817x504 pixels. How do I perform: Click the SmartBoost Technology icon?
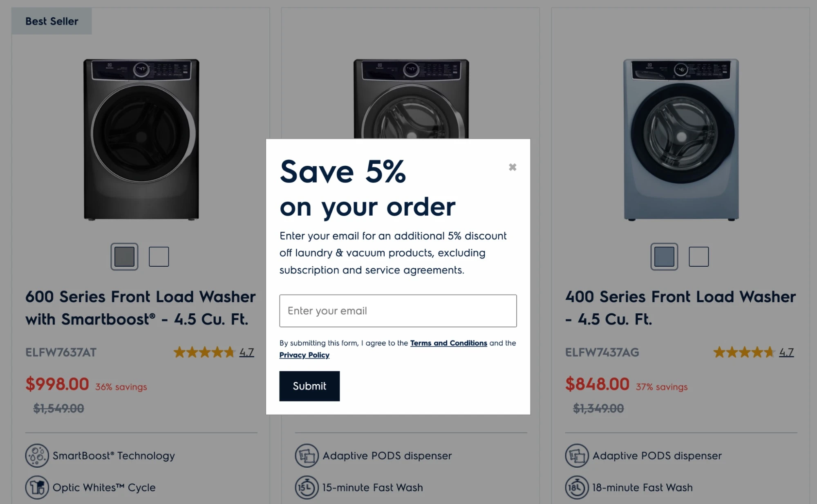[37, 455]
